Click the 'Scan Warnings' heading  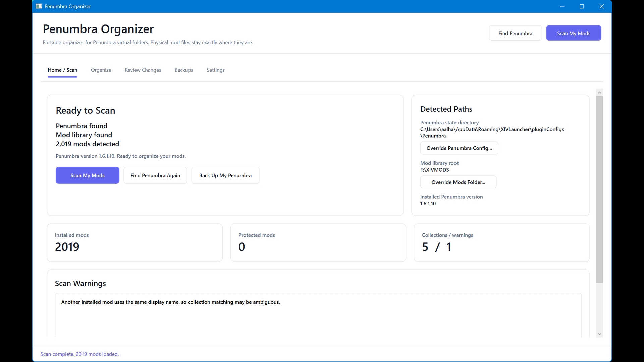80,284
